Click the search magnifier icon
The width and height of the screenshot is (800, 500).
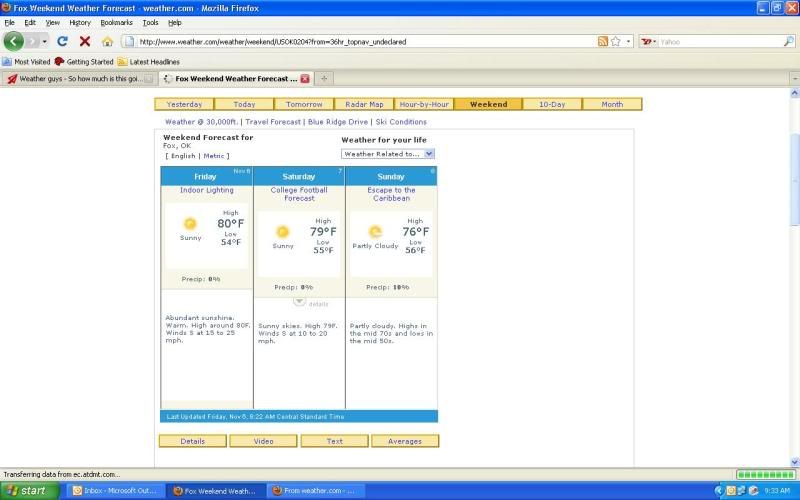click(788, 42)
